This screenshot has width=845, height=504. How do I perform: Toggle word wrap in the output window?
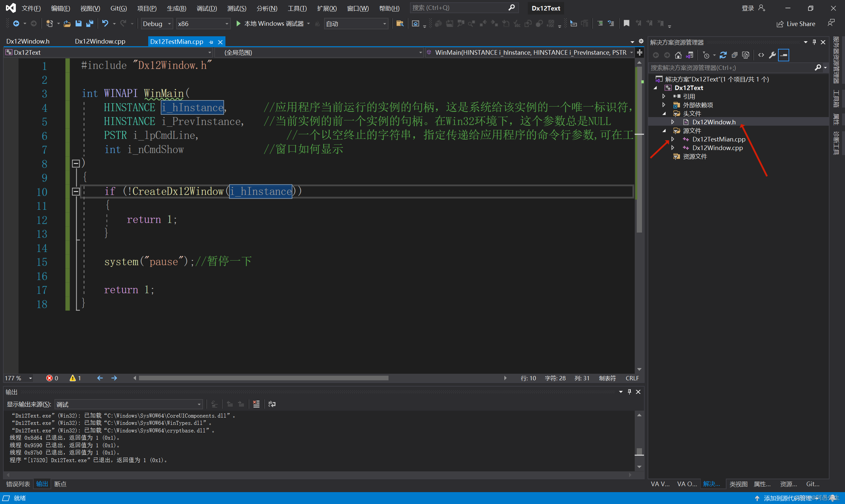click(271, 404)
